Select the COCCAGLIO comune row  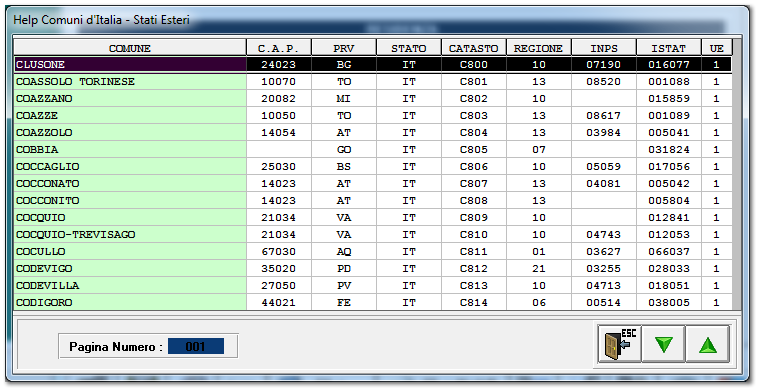point(373,166)
